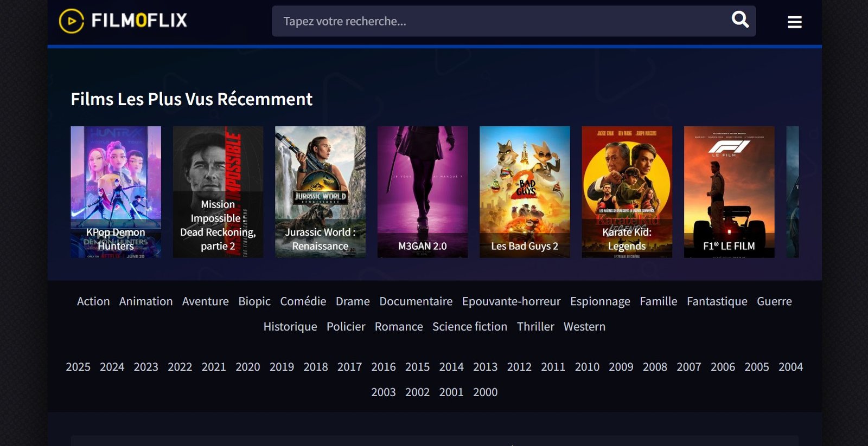Filter films by year 2011
Screen dimensions: 868x446
[553, 367]
